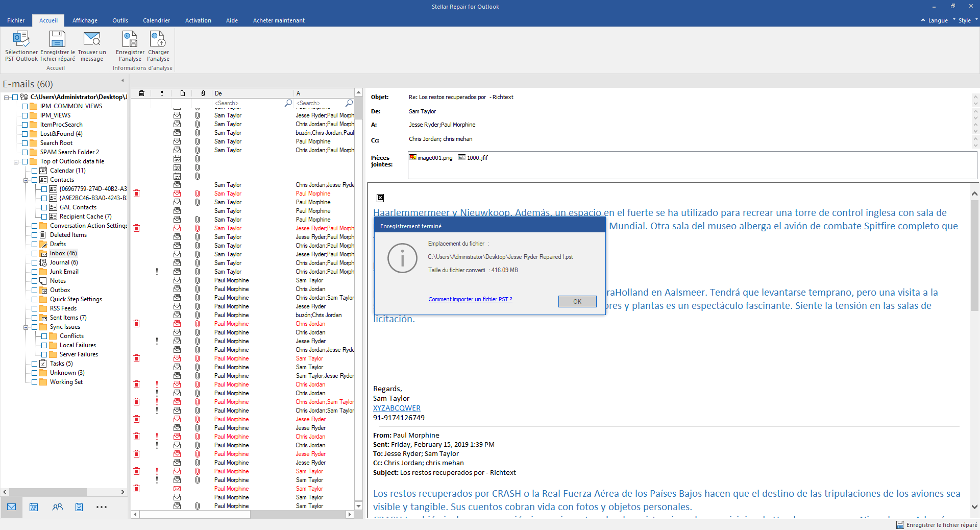The width and height of the screenshot is (980, 530).
Task: Click the message list vertical scrollbar thumb
Action: 358,109
